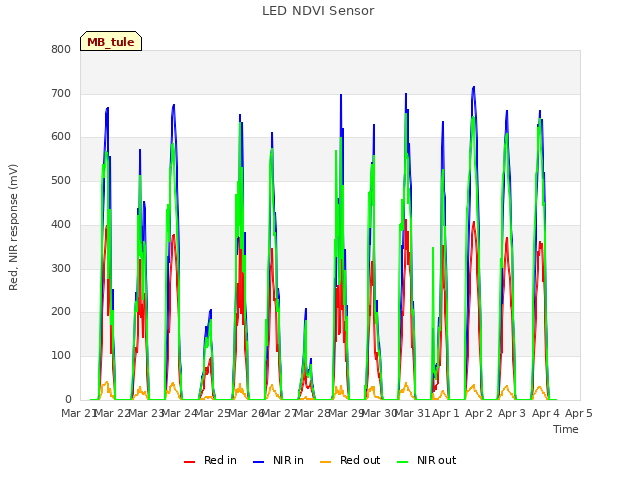
Task: Click the Mar 31 x-axis date label
Action: [413, 413]
